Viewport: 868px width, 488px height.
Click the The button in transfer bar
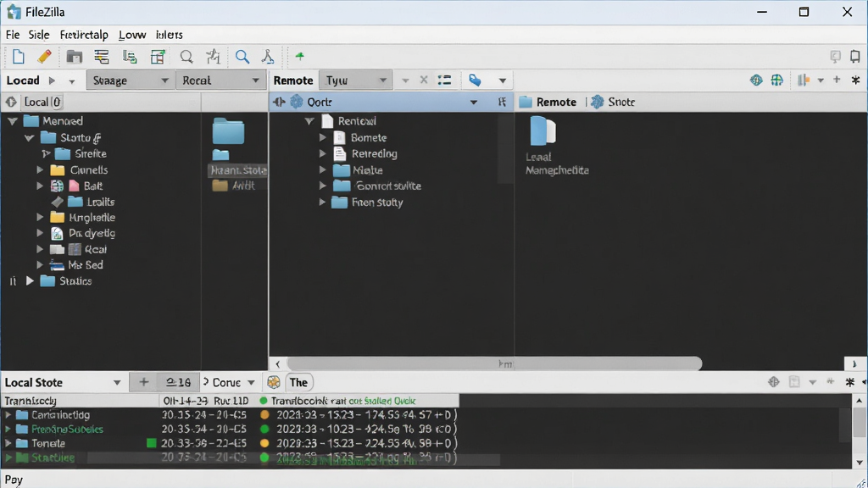[298, 382]
